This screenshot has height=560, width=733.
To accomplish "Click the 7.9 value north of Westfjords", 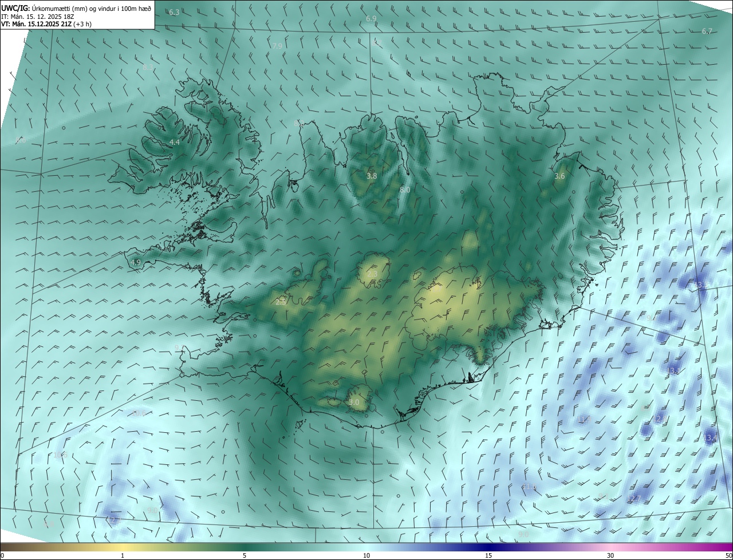I will 277,46.
